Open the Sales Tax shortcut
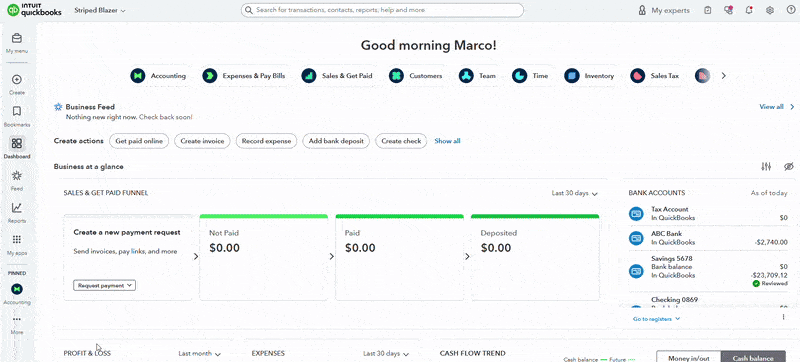The height and width of the screenshot is (362, 800). pos(655,76)
